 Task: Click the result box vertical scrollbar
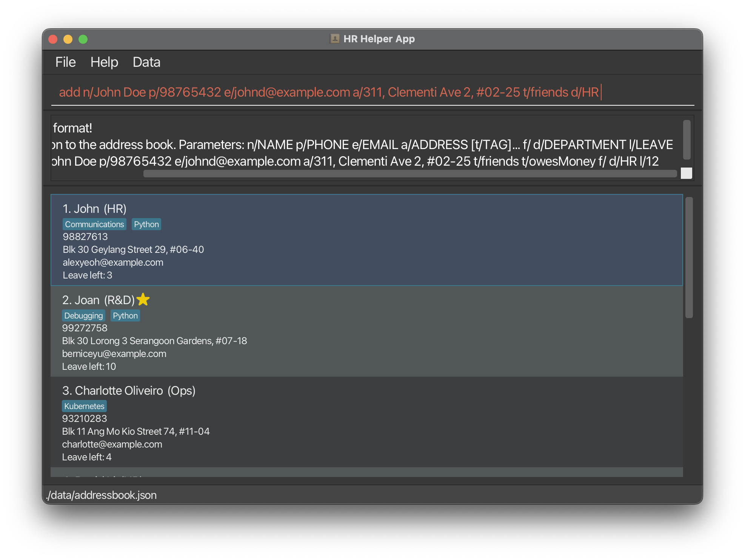click(687, 140)
